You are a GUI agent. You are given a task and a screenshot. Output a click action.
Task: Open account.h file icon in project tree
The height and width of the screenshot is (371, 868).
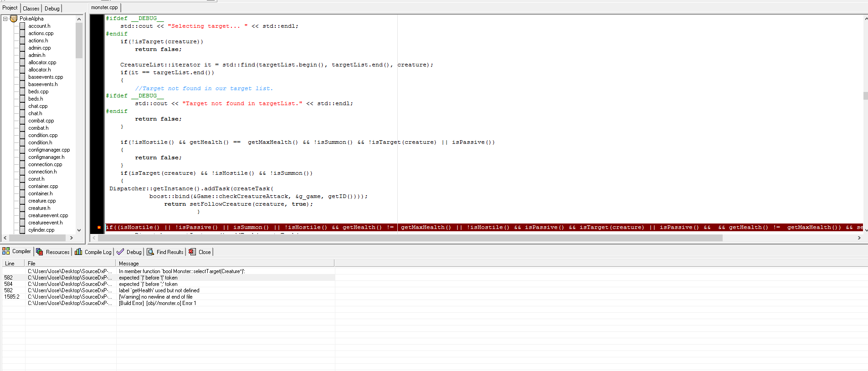coord(22,26)
